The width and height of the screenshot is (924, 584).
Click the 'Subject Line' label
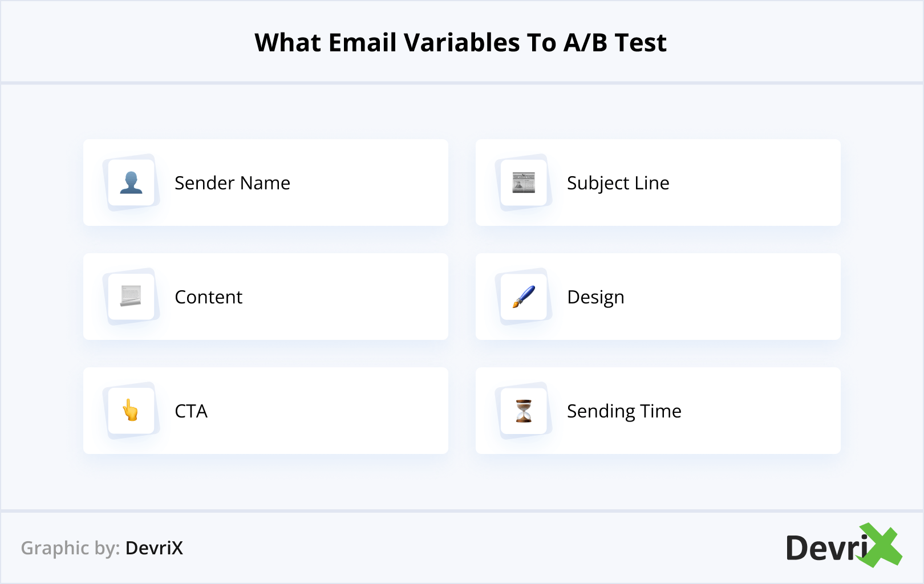(x=618, y=183)
